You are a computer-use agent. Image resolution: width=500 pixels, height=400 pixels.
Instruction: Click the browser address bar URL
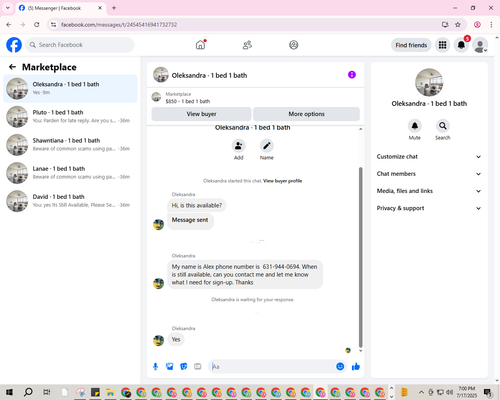[119, 25]
